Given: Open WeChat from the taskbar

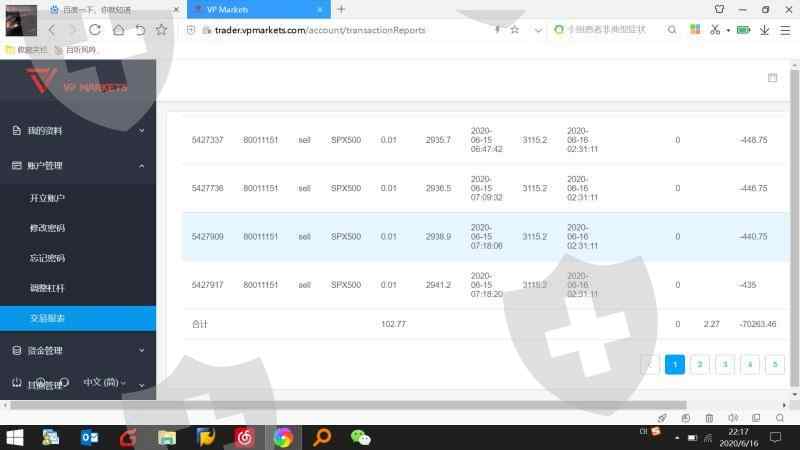Looking at the screenshot, I should click(x=360, y=437).
